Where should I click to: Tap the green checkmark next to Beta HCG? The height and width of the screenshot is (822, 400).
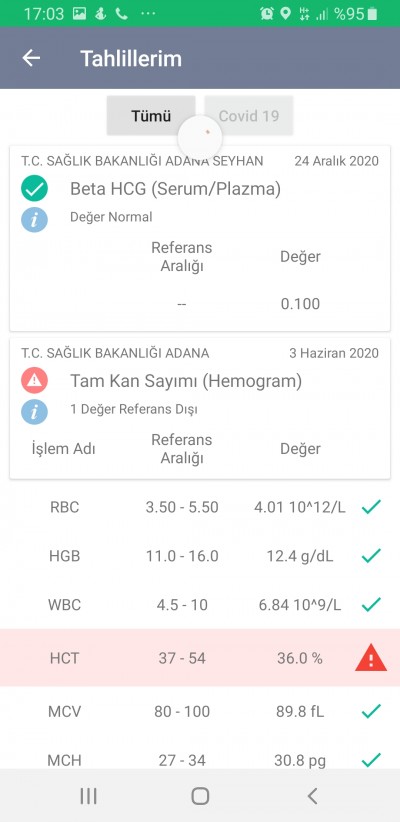[35, 189]
